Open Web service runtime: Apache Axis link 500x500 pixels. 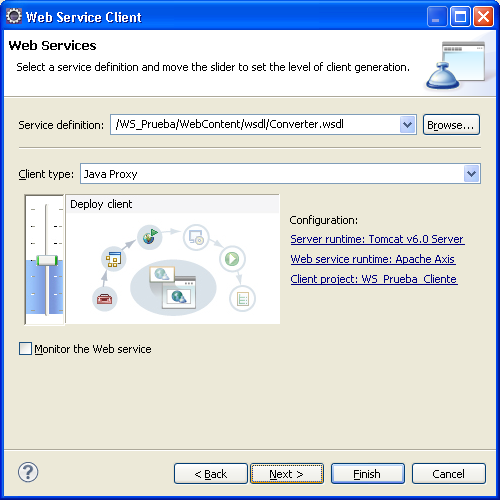pos(373,259)
